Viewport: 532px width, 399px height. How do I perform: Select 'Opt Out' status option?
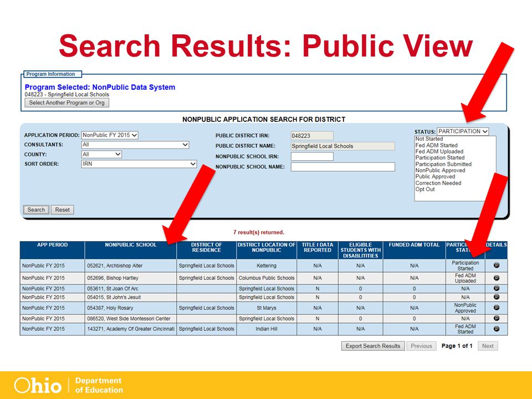425,190
